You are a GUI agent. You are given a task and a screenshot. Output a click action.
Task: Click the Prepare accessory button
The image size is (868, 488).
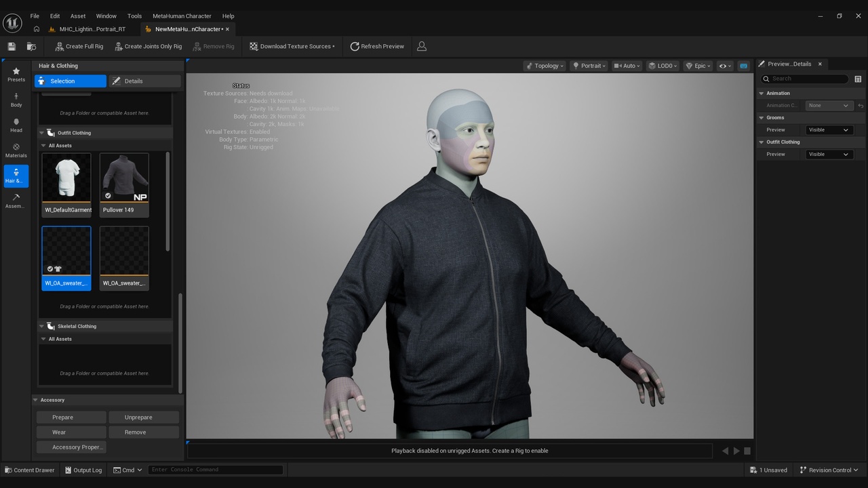(x=71, y=418)
